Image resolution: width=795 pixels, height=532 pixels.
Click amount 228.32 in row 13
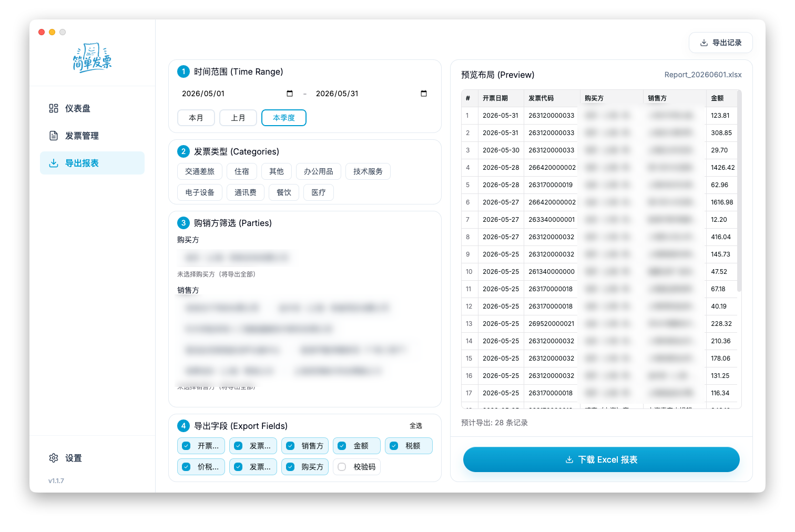coord(721,324)
